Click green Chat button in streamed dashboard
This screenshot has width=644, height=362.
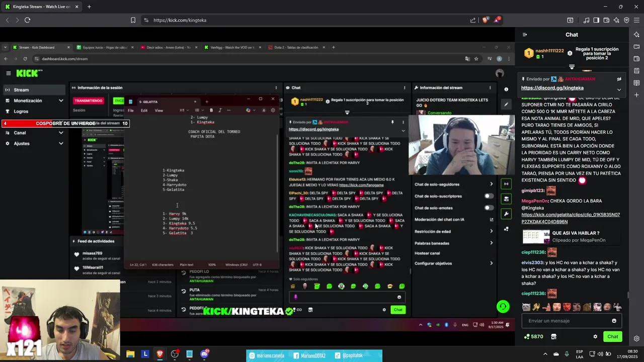point(397,310)
